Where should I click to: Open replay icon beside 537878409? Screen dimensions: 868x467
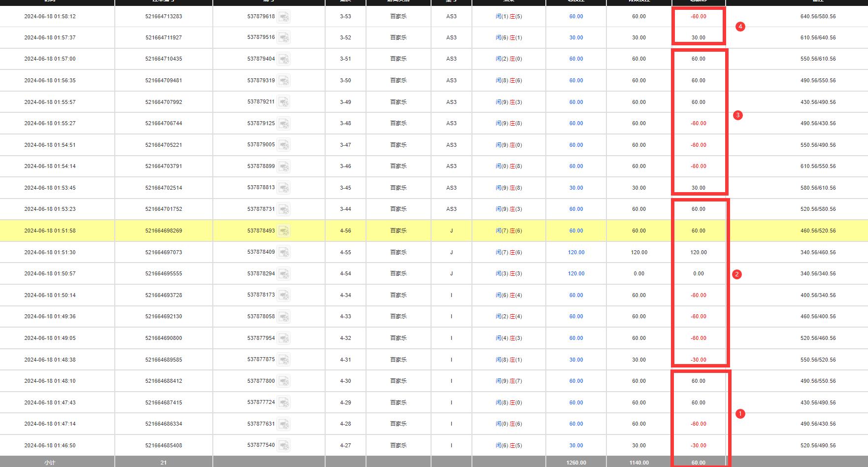(284, 253)
